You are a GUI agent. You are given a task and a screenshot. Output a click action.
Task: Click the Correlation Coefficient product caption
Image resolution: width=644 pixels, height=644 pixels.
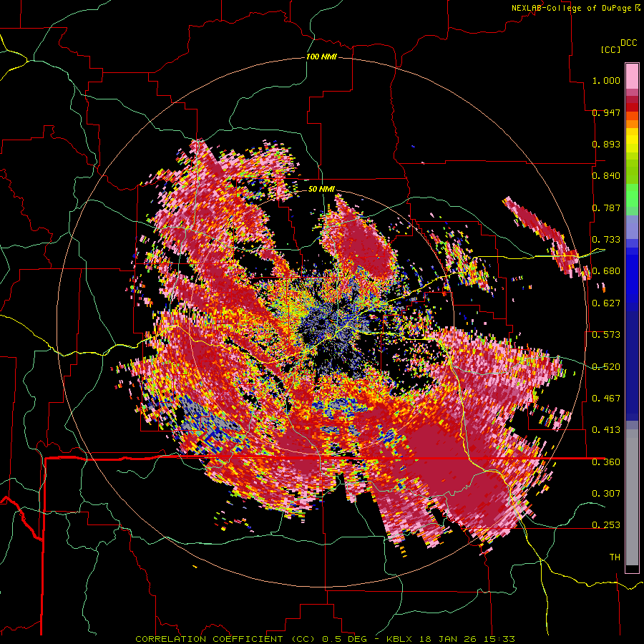pos(325,639)
